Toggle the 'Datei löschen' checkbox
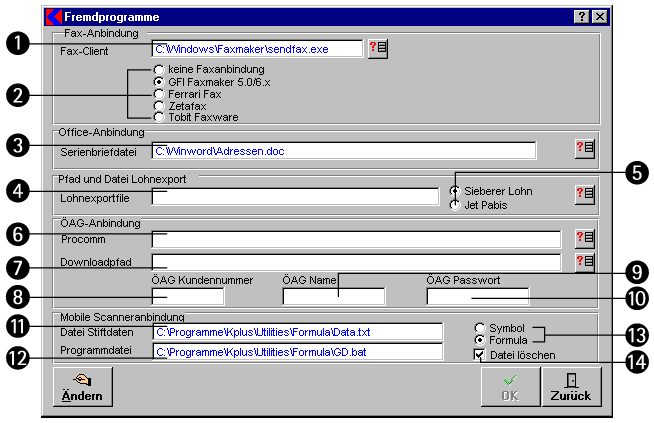This screenshot has width=654, height=423. coord(481,354)
